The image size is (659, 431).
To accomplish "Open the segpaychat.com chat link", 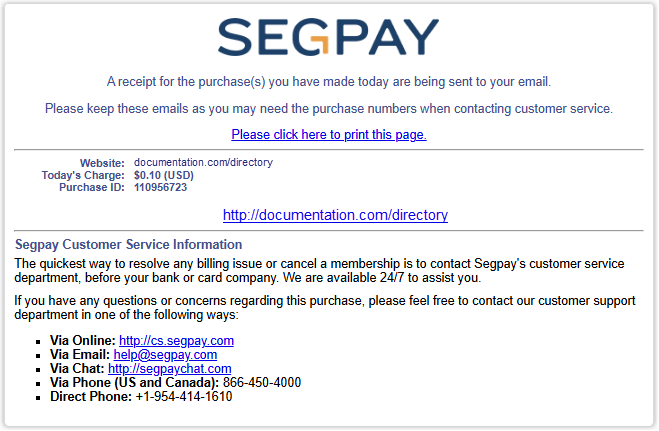I will 169,368.
